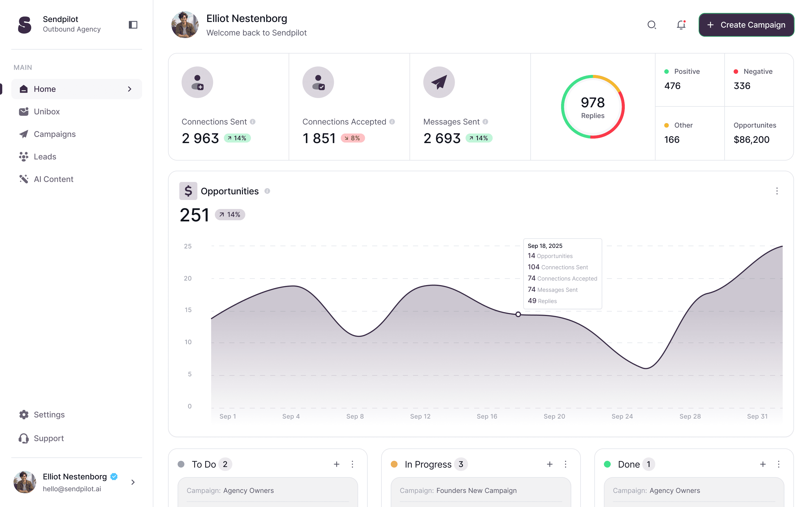Collapse the sidebar with the panel toggle
Viewport: 812px width, 507px height.
coord(133,25)
